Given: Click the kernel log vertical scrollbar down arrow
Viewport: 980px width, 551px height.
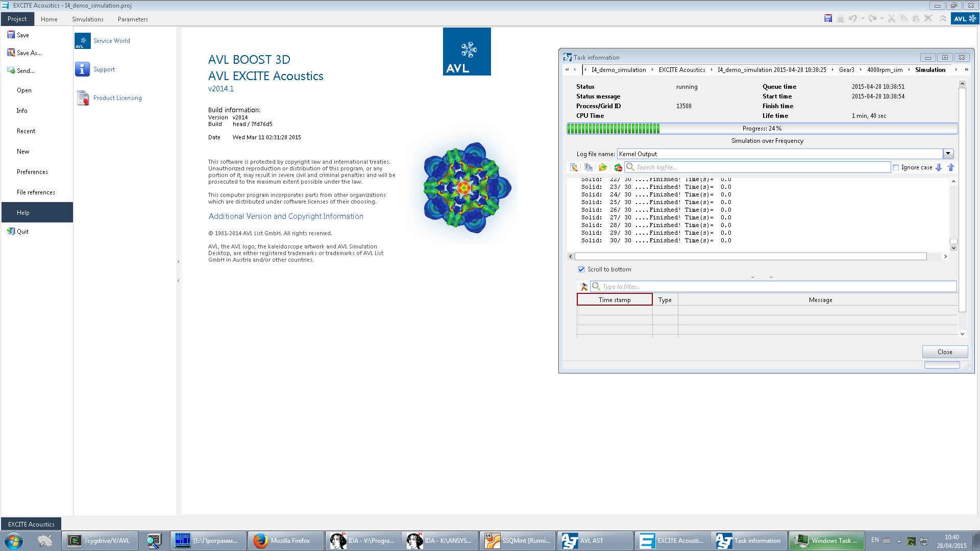Looking at the screenshot, I should pos(953,248).
